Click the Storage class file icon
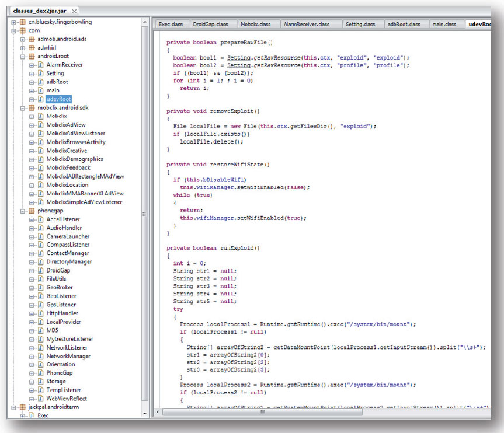Viewport: 504px width, 433px height. [x=40, y=381]
